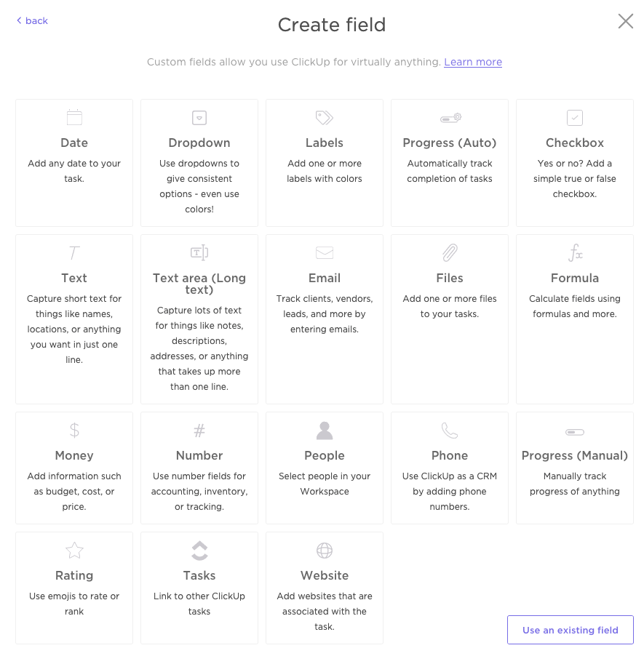Select the Email envelope icon
This screenshot has height=656, width=644.
(325, 252)
